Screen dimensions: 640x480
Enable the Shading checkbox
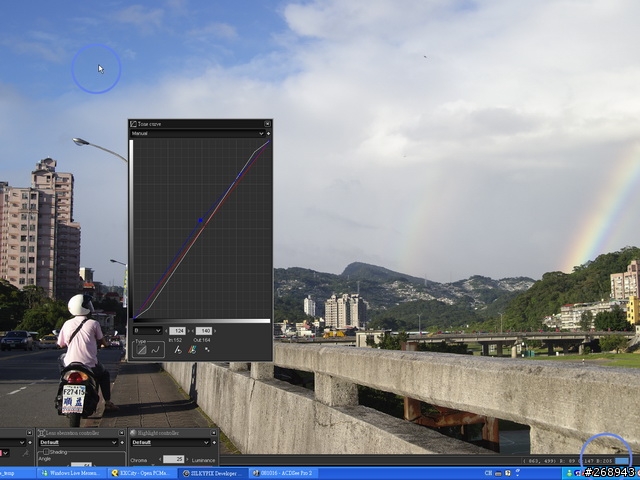[46, 452]
